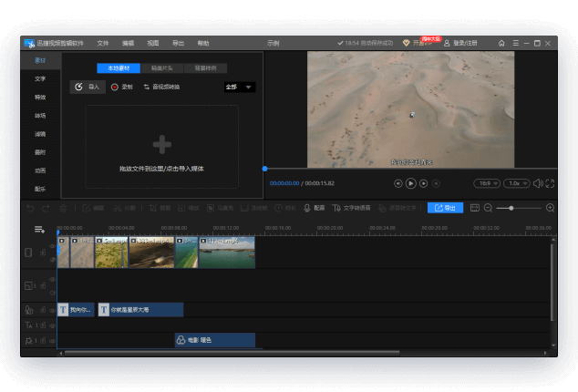The height and width of the screenshot is (392, 578).
Task: Click the 分割 split scissors tool
Action: (x=125, y=209)
